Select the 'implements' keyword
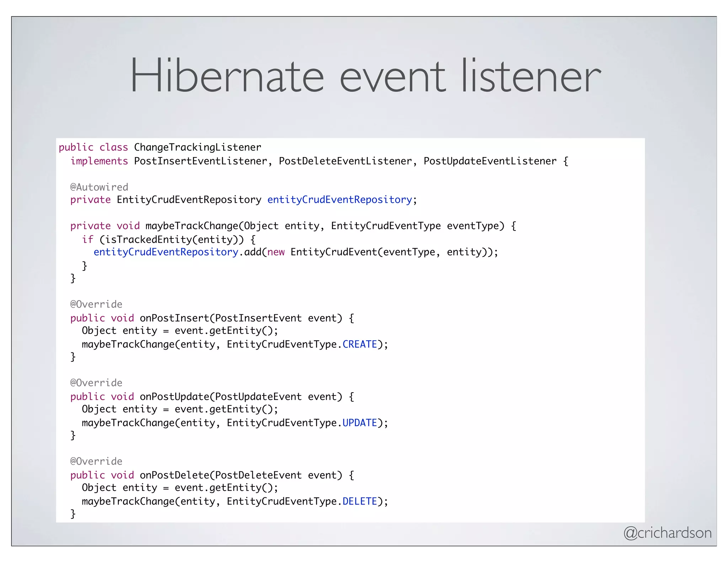 coord(99,161)
